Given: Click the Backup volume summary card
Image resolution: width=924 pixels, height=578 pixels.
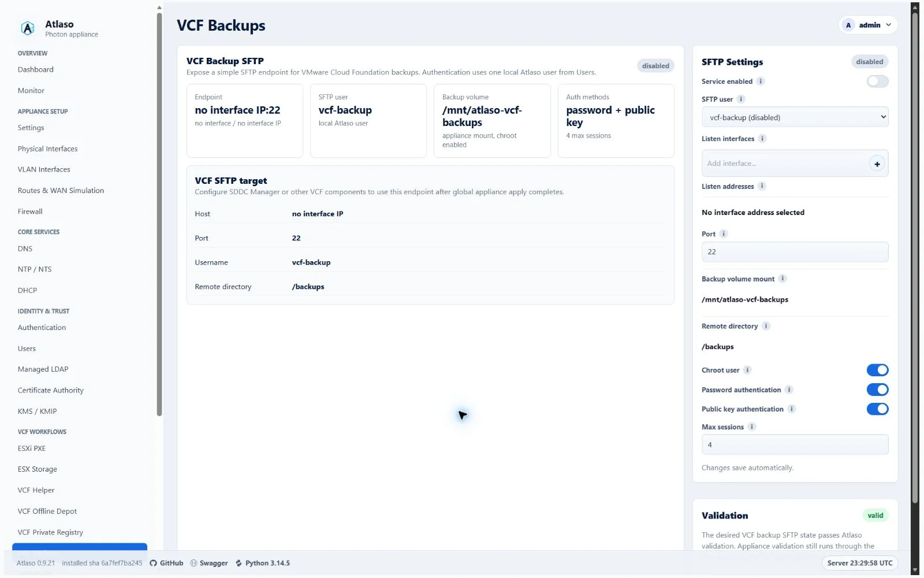Looking at the screenshot, I should [x=492, y=121].
